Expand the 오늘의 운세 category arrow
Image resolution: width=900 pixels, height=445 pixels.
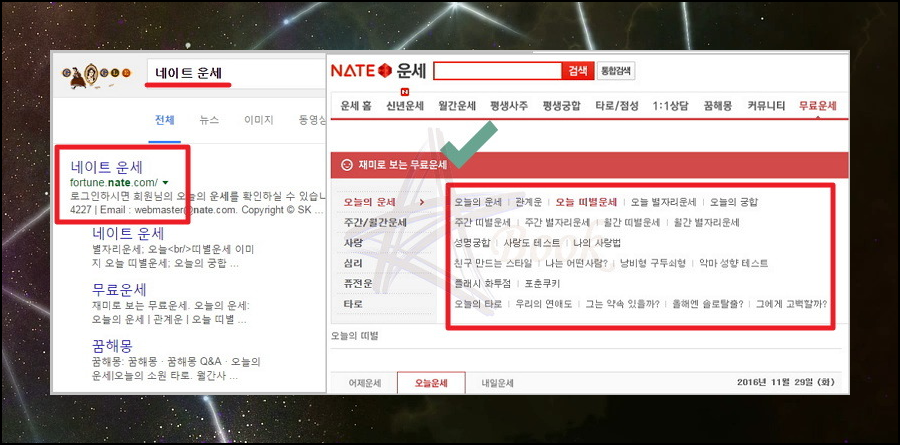click(421, 202)
